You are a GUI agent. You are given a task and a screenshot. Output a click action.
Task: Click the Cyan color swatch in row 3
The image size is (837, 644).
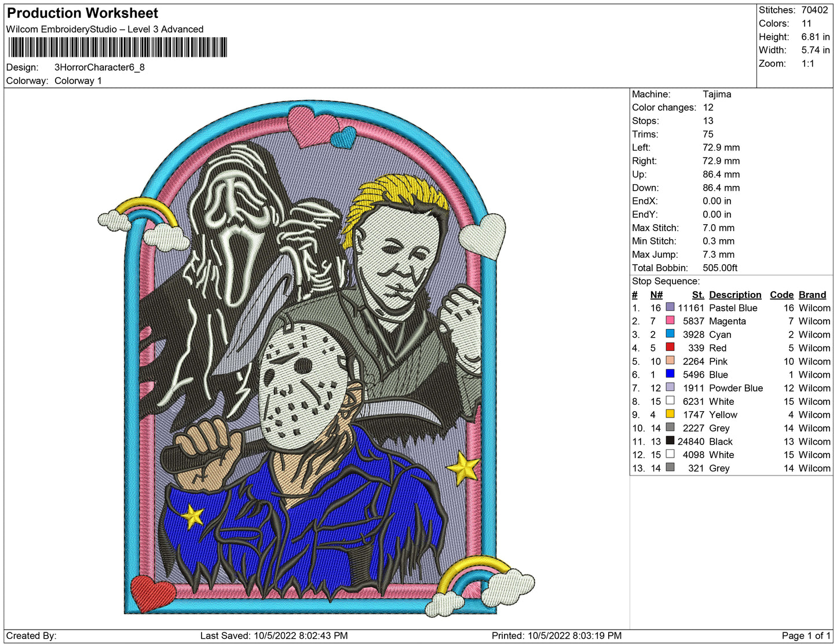(x=670, y=334)
